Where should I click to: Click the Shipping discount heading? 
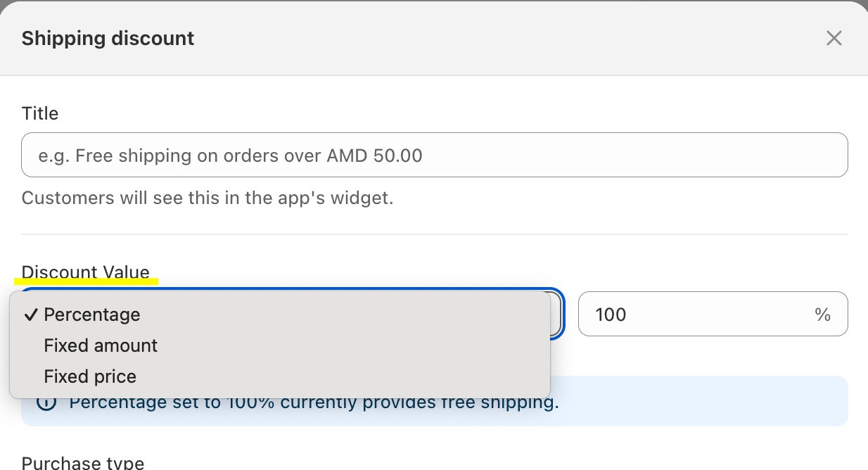coord(108,38)
